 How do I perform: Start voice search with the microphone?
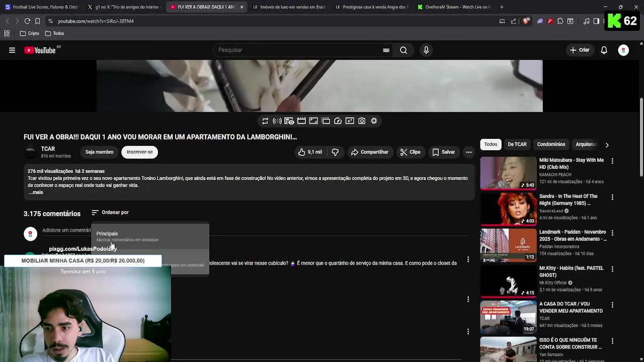click(x=426, y=50)
